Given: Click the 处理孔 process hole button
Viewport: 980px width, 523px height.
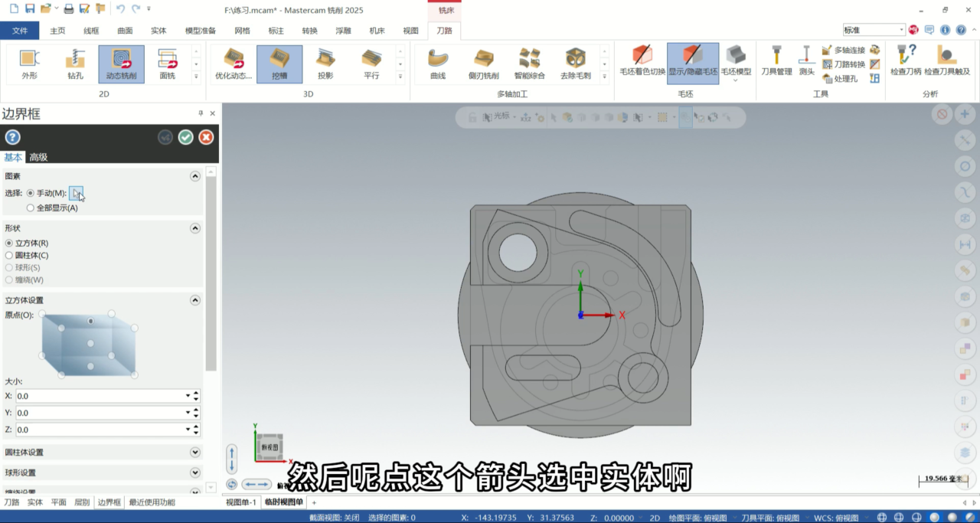Looking at the screenshot, I should (x=840, y=78).
